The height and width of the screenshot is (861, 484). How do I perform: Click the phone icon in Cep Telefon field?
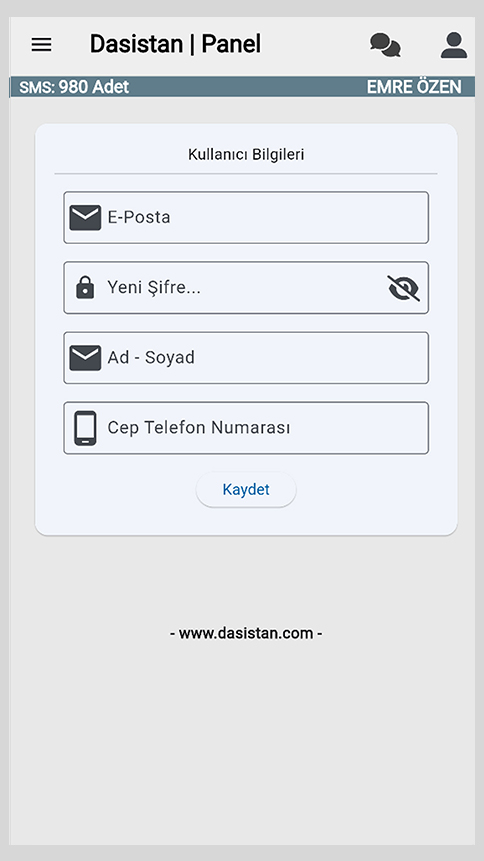point(85,428)
